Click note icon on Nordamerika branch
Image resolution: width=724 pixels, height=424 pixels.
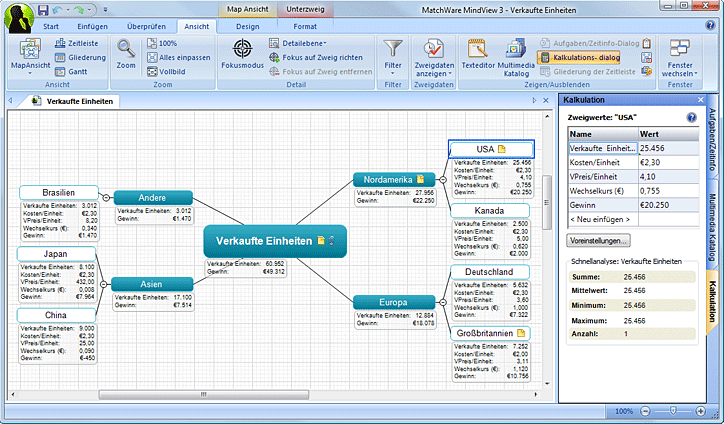coord(420,179)
